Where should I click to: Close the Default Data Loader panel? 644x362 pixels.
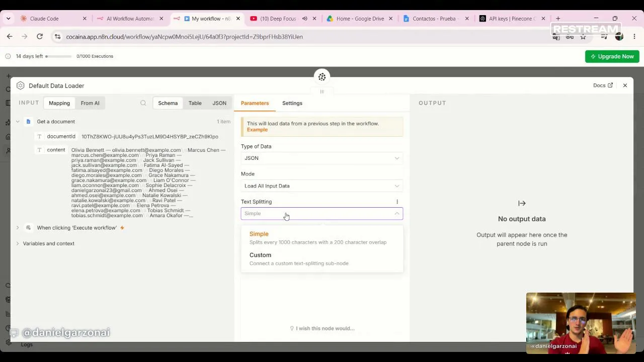[x=625, y=85]
